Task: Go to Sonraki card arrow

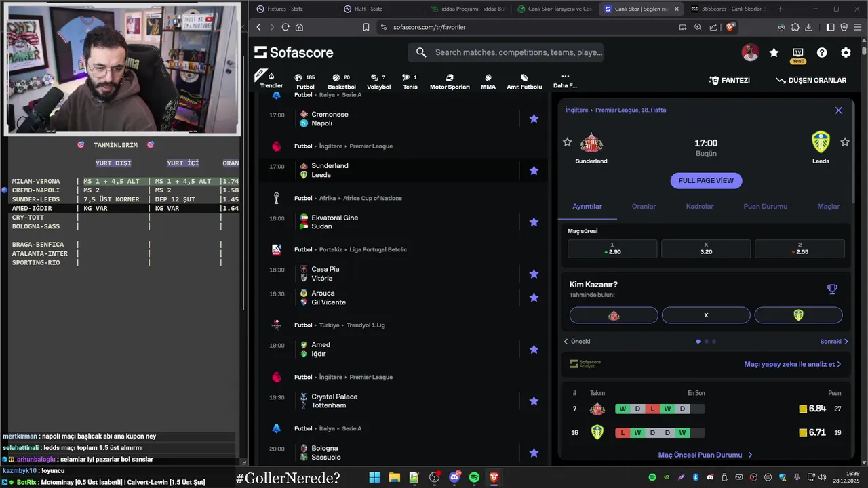Action: point(835,341)
